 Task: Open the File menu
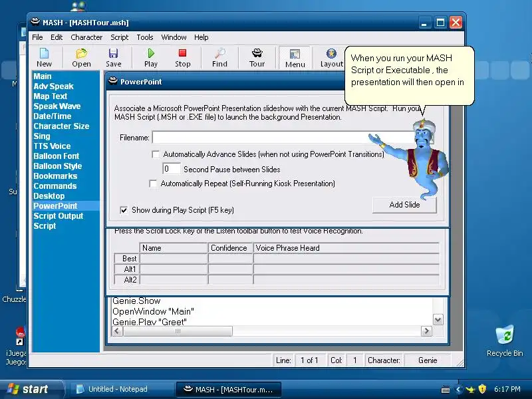37,37
